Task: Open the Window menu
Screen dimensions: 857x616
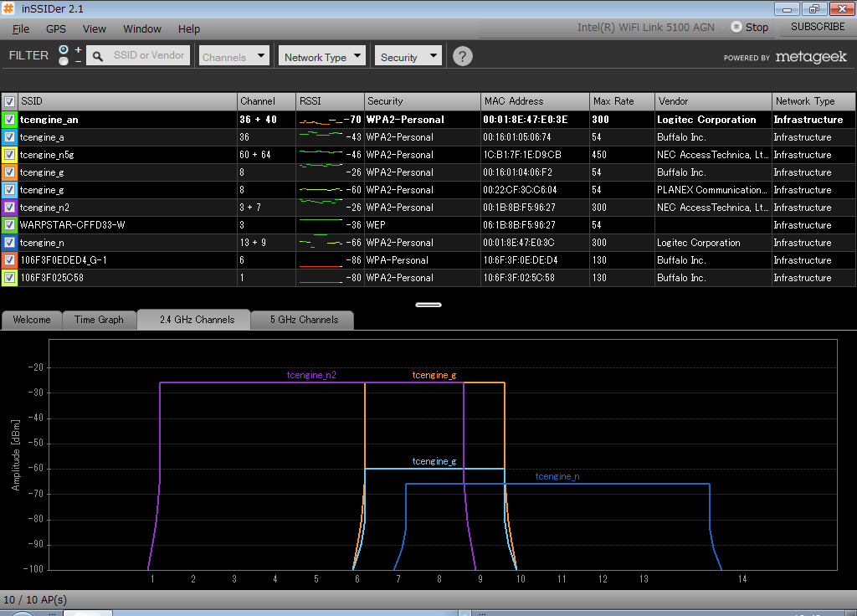Action: pyautogui.click(x=142, y=28)
